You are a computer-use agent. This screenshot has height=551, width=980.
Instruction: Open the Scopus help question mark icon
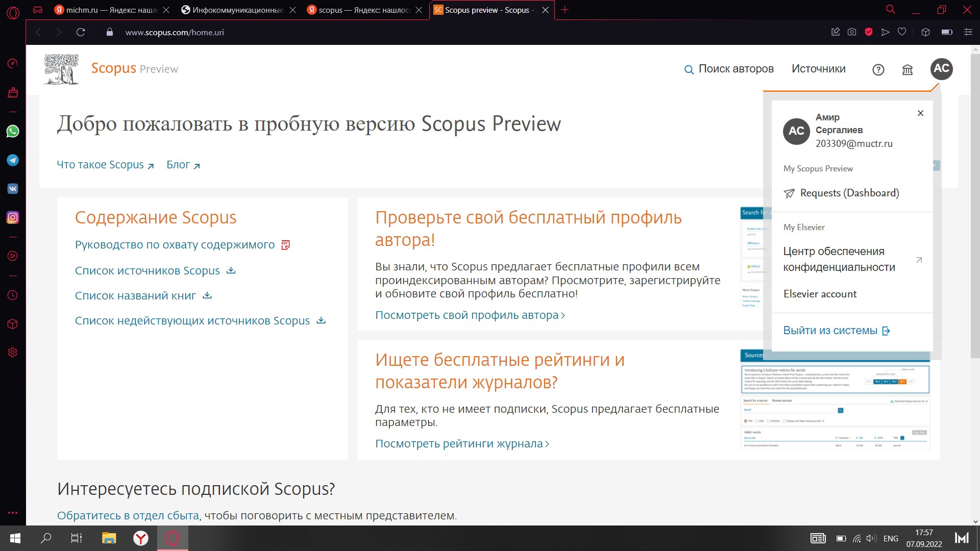pos(878,70)
